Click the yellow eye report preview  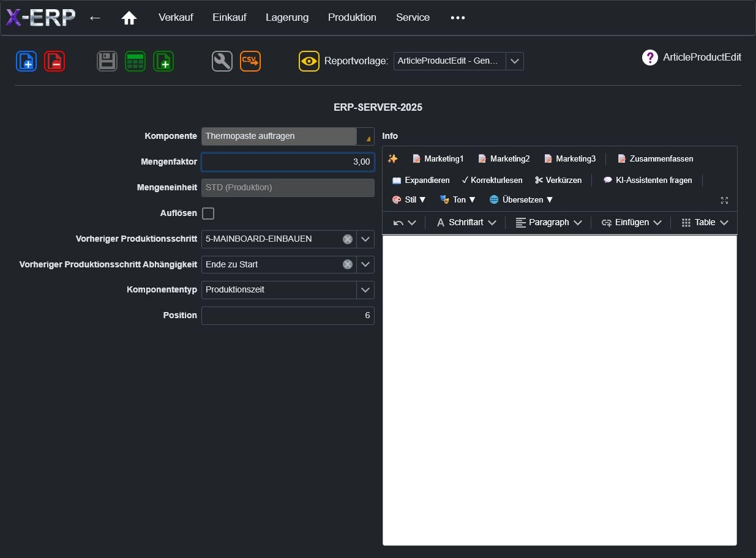click(309, 61)
